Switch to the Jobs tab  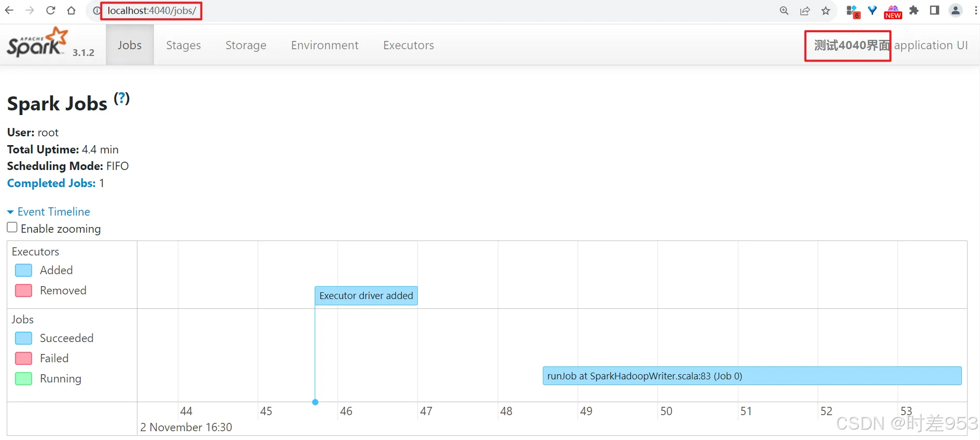click(x=130, y=45)
